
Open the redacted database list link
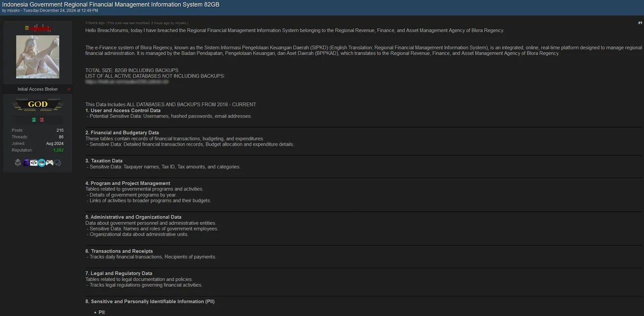126,81
